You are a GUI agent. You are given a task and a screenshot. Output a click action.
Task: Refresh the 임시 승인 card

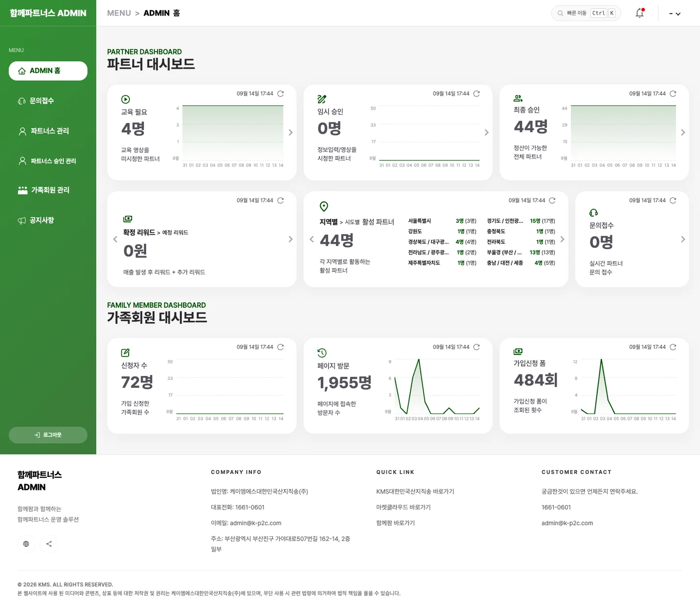tap(477, 94)
